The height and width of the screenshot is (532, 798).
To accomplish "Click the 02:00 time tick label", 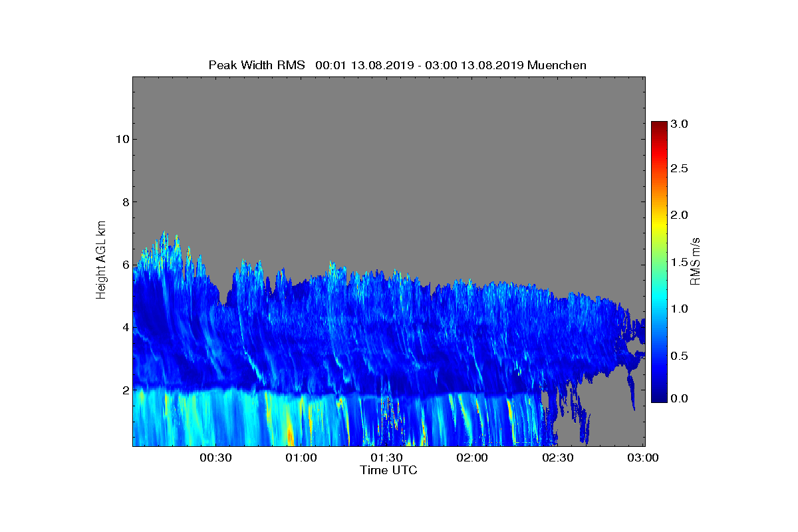I will point(472,458).
